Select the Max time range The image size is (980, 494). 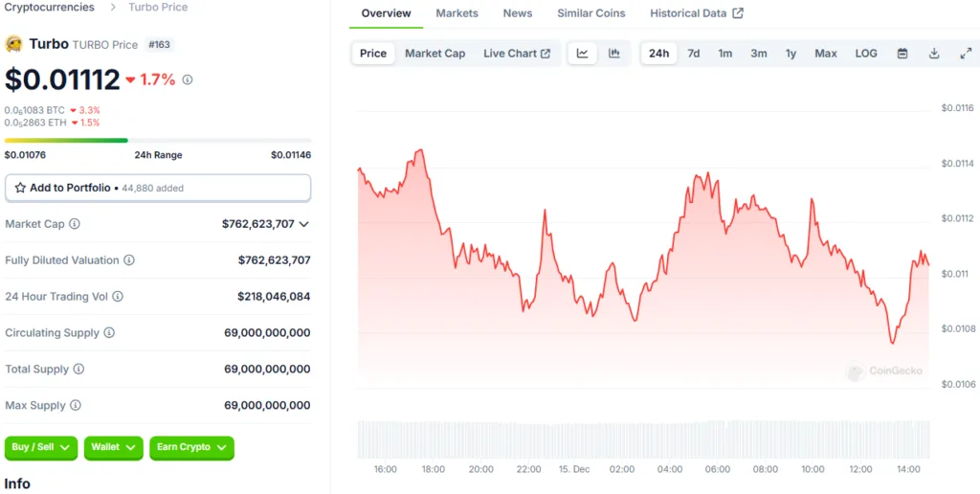826,54
